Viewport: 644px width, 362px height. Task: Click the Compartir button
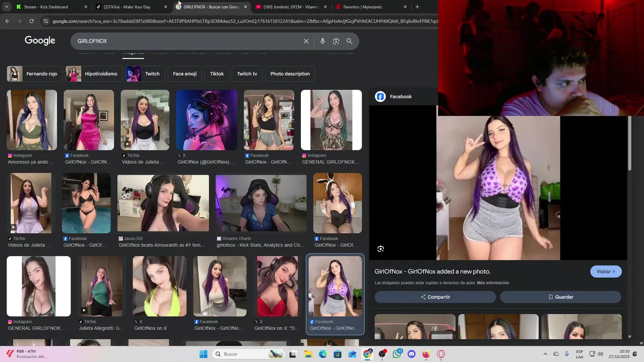tap(435, 297)
